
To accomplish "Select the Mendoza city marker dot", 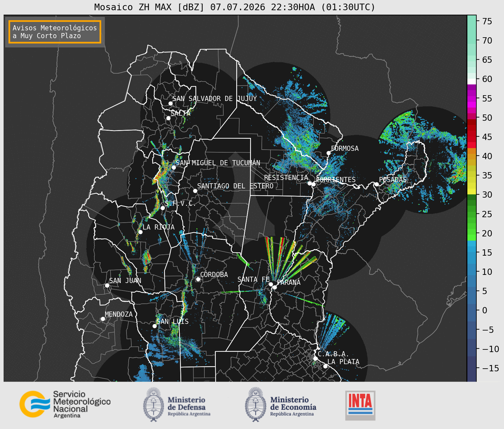I will click(x=103, y=319).
